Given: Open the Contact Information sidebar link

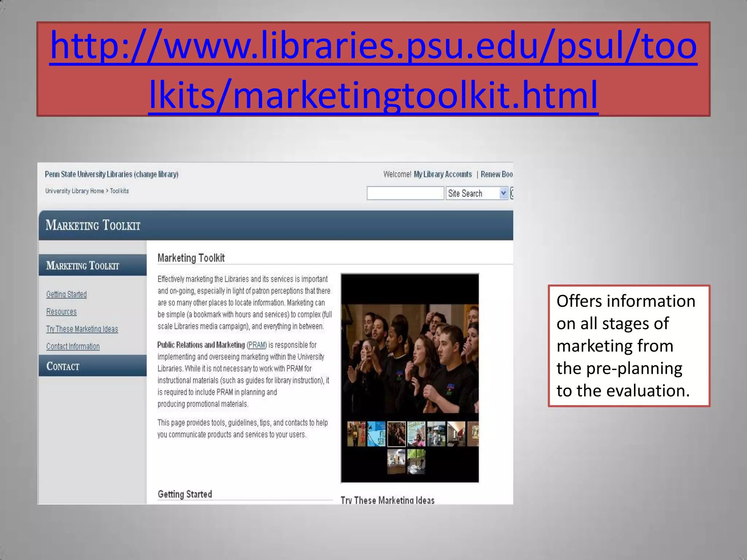Looking at the screenshot, I should coord(73,346).
